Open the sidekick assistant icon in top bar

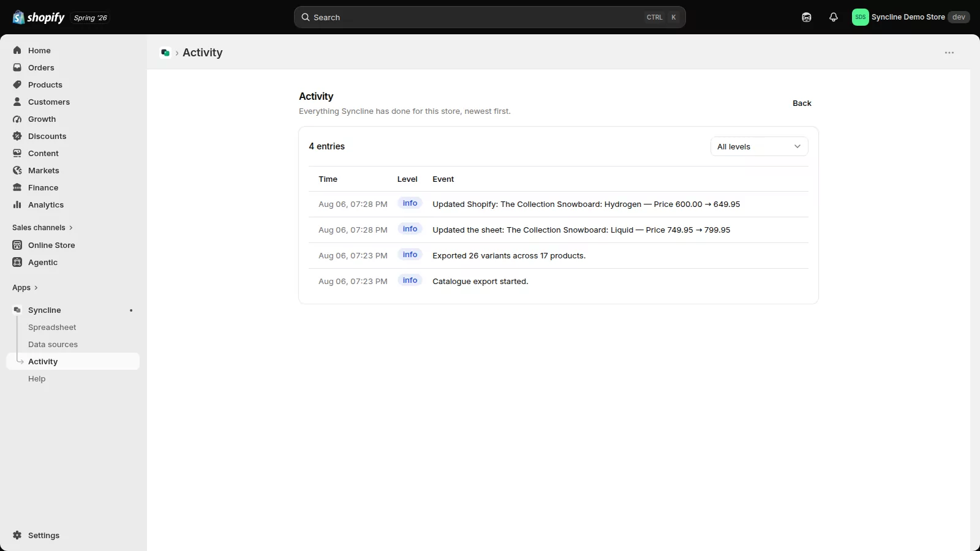[807, 17]
